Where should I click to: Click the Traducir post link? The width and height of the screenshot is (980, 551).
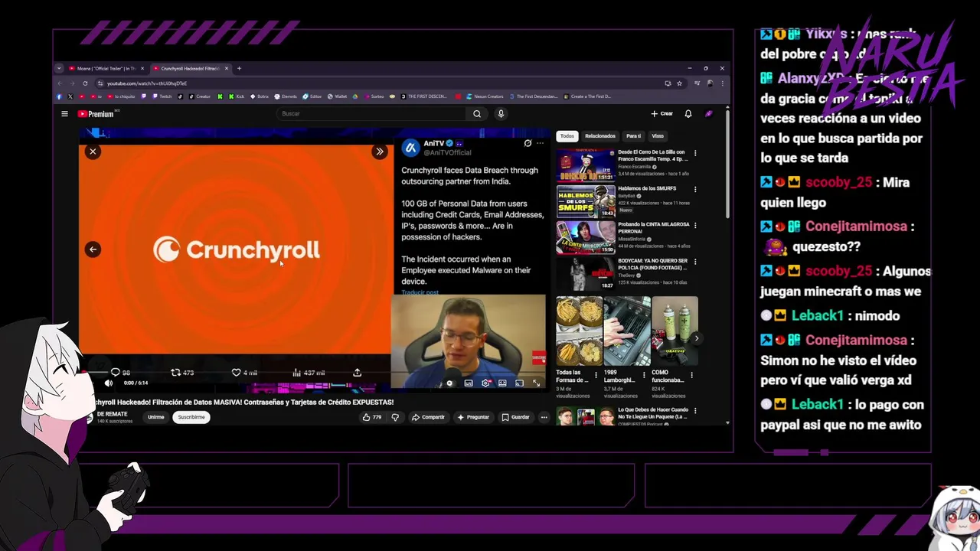(420, 292)
